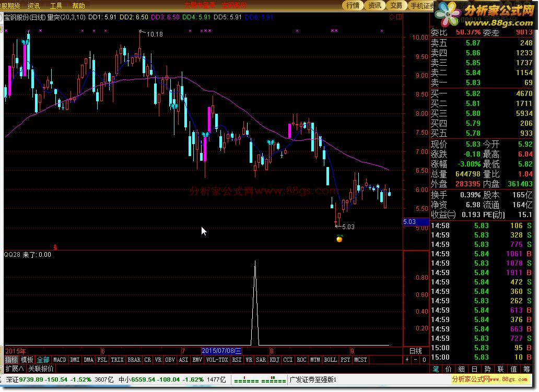
Task: Switch indicator to VR
Action: (158, 360)
